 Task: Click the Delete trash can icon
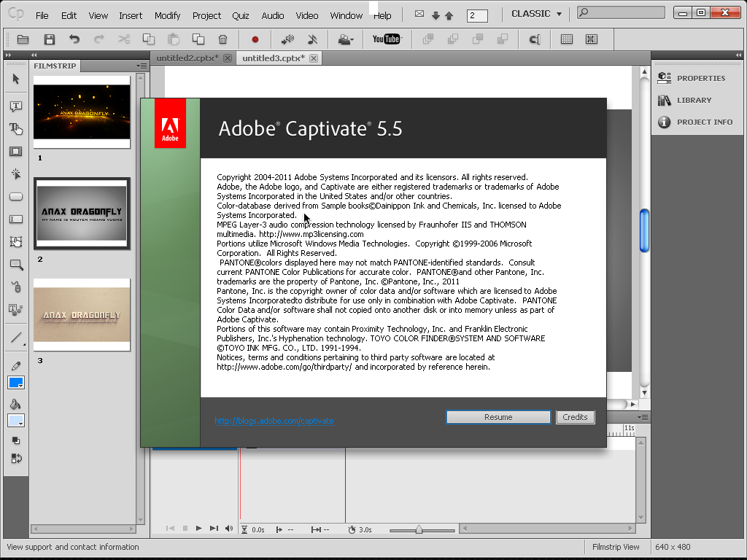pos(222,39)
